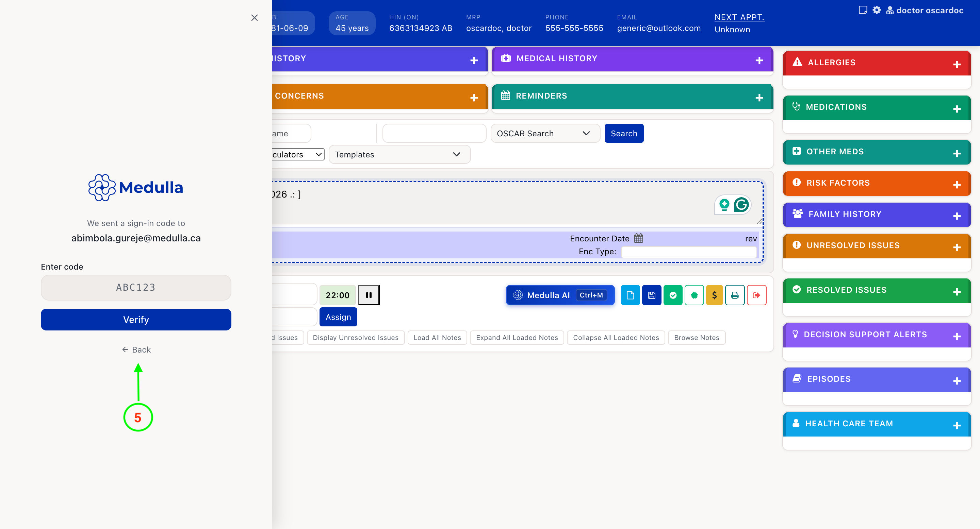This screenshot has height=529, width=980.
Task: Click the Assign button
Action: click(x=338, y=317)
